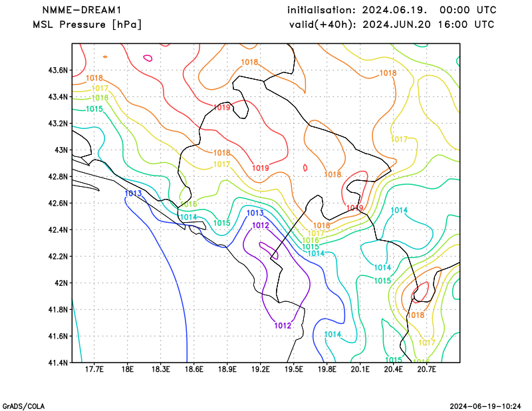The height and width of the screenshot is (411, 532).
Task: Select the 41.8N latitude axis label
Action: point(58,309)
